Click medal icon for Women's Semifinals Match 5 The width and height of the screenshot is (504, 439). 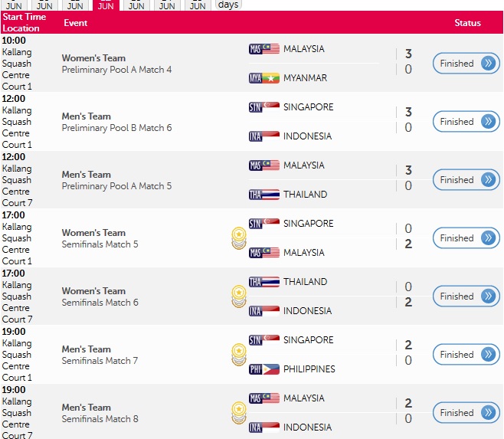point(239,238)
